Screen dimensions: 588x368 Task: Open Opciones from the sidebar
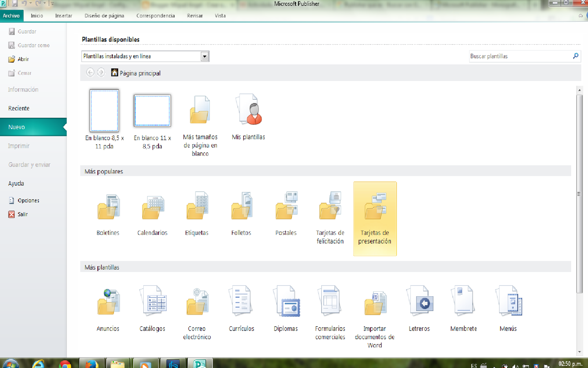pyautogui.click(x=24, y=201)
